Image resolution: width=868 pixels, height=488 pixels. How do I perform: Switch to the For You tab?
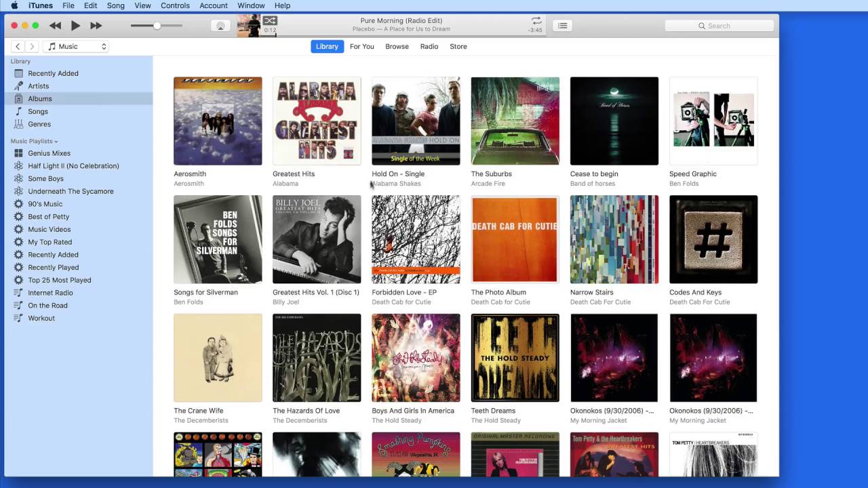tap(362, 46)
